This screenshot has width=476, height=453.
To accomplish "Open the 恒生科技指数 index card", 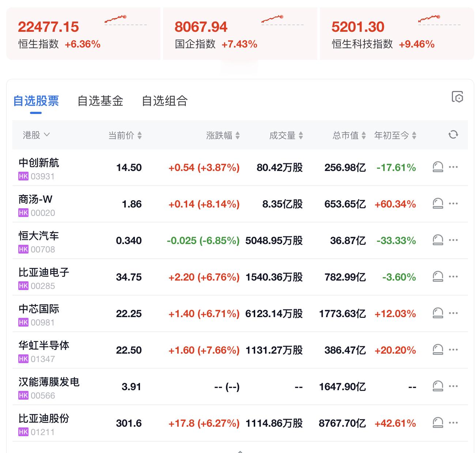I will click(x=397, y=34).
